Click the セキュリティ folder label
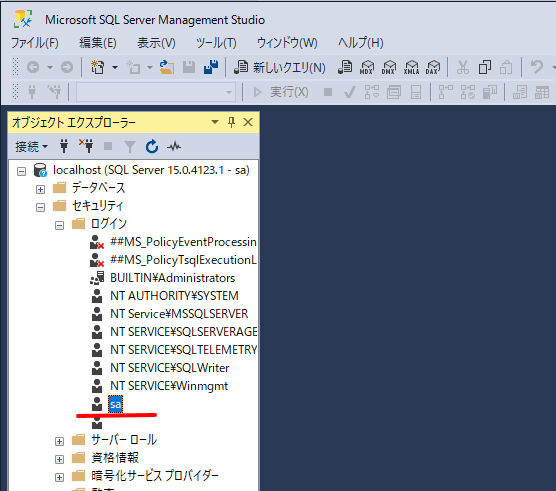556x491 pixels. [x=98, y=206]
